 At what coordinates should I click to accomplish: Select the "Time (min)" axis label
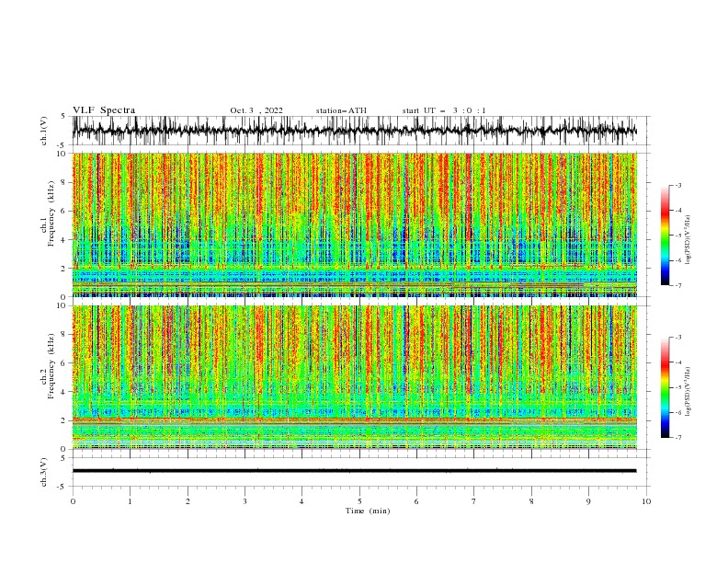(368, 511)
